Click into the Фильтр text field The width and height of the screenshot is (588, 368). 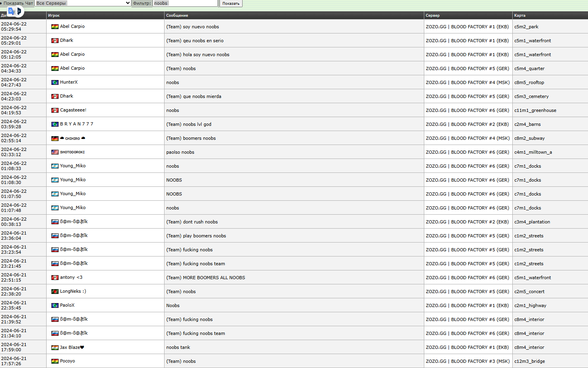[x=185, y=3]
